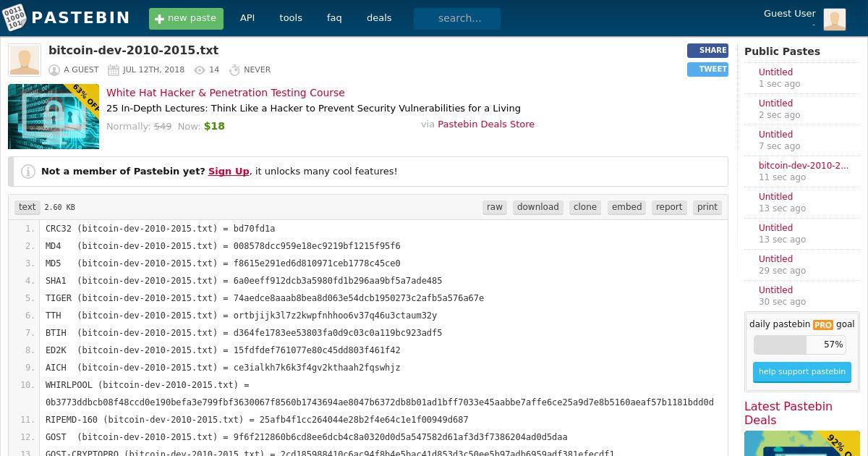Click the padlock course ad thumbnail

[54, 117]
